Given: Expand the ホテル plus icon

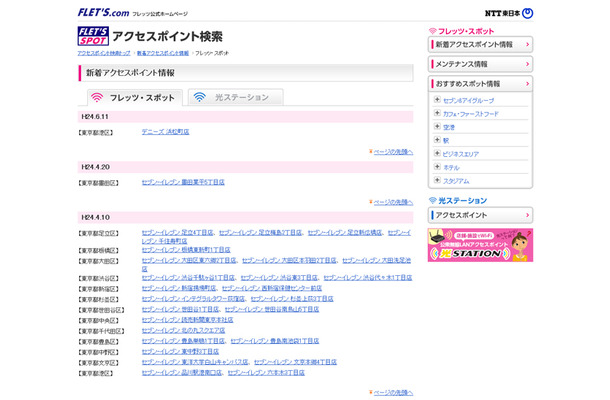Looking at the screenshot, I should pos(437,167).
